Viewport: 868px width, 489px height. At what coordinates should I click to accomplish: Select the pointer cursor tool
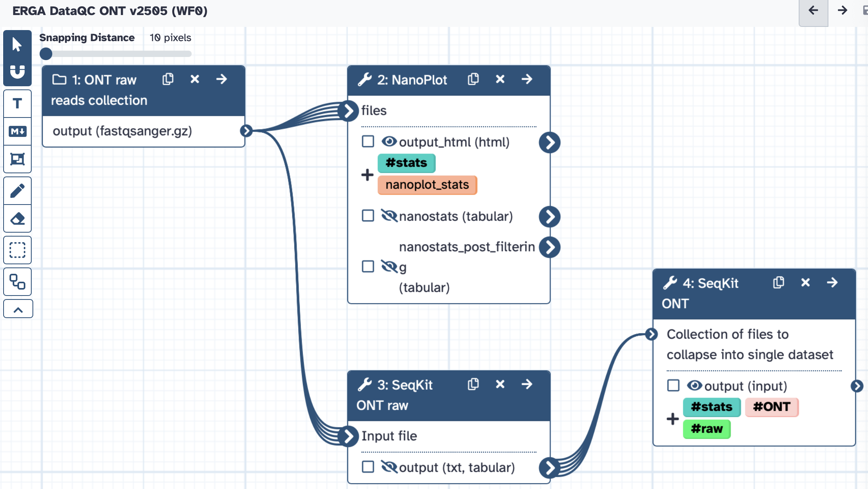(x=17, y=44)
